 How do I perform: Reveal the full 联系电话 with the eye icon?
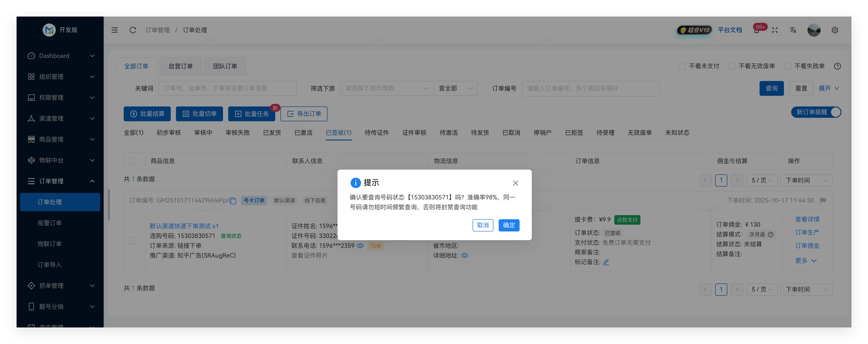click(360, 246)
